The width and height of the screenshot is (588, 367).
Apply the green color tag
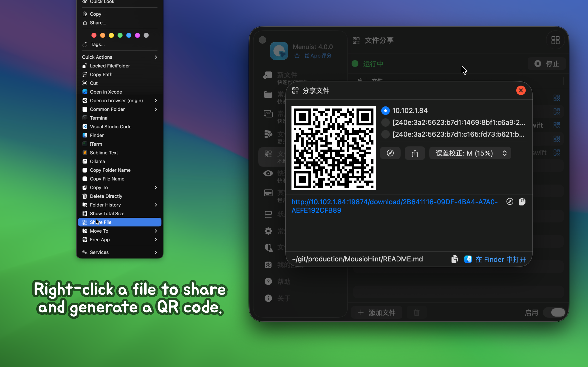pyautogui.click(x=120, y=35)
